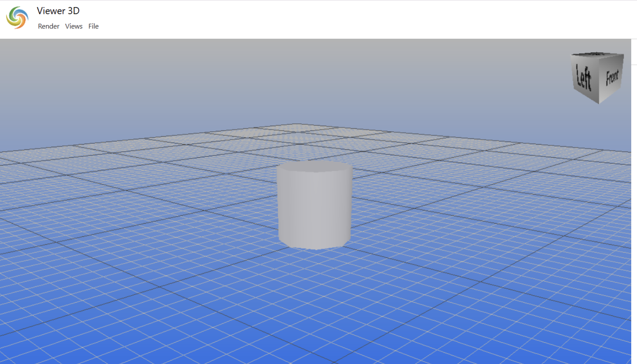Click the gray sky background above the grid
This screenshot has width=637, height=364.
click(288, 74)
